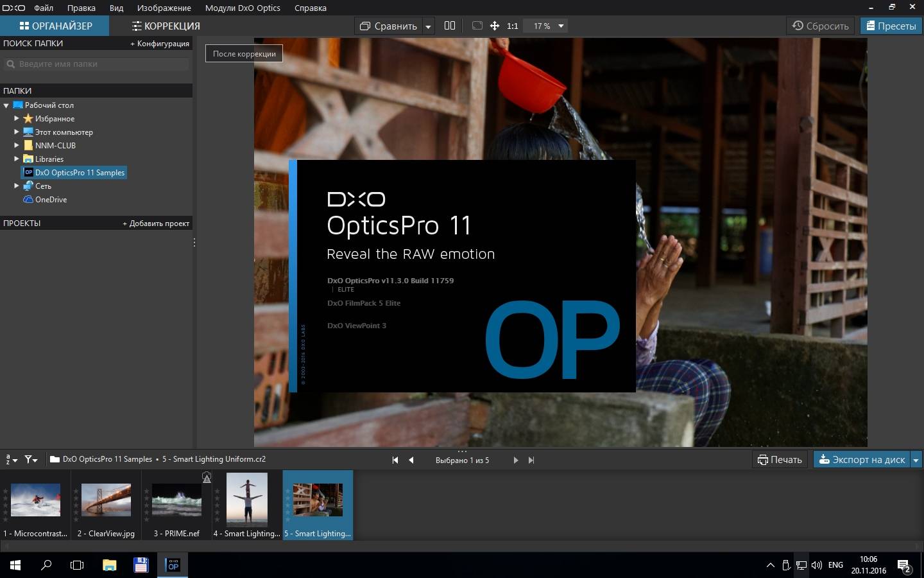Image resolution: width=924 pixels, height=578 pixels.
Task: Focus the folder name search field
Action: point(96,64)
